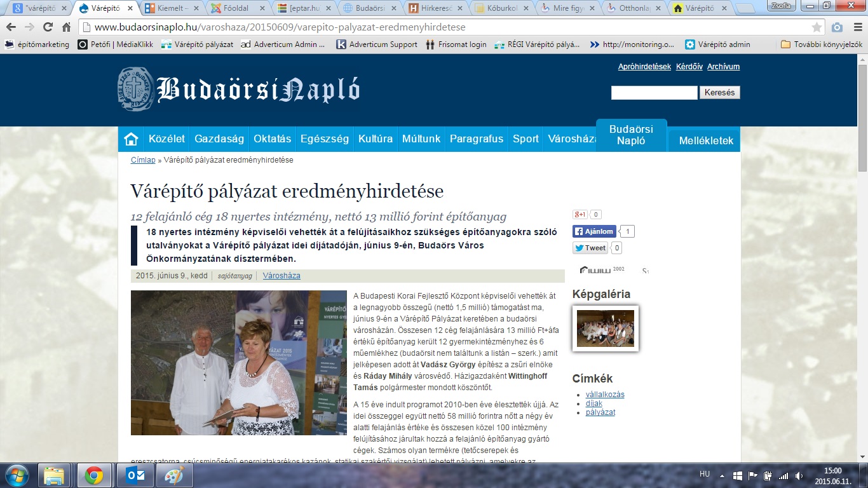Expand the További könyvjelzők bookmarks folder

coord(821,44)
